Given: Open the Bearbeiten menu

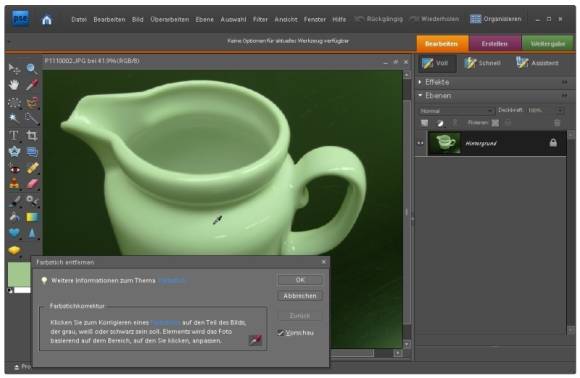Looking at the screenshot, I should [x=109, y=20].
